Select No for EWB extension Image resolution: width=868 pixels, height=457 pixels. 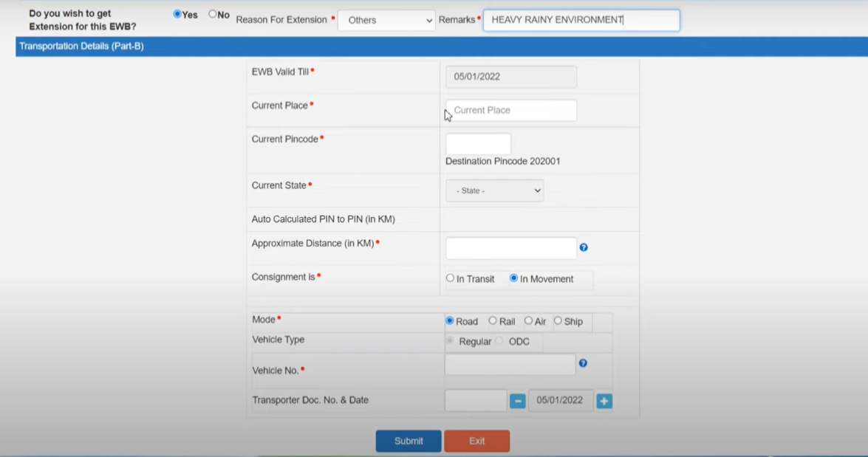tap(213, 14)
